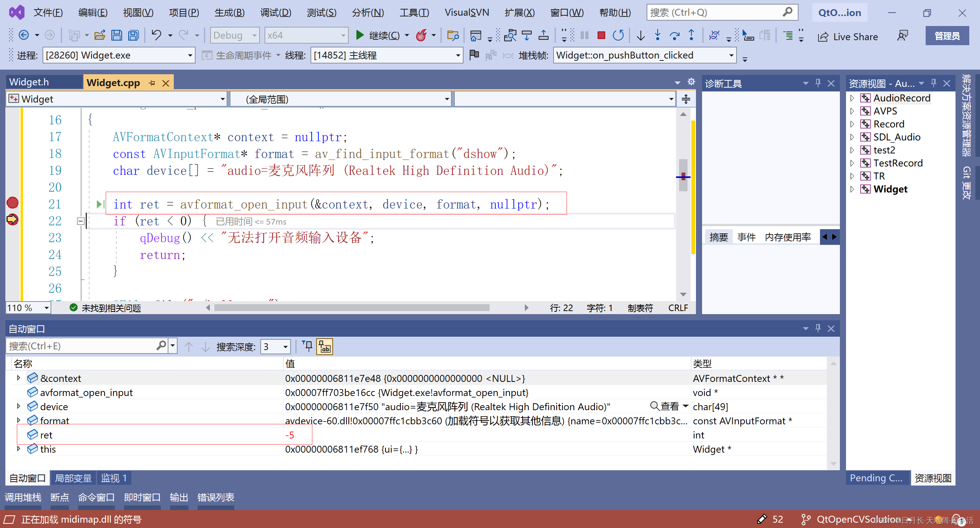Open the 断点 window link
The width and height of the screenshot is (980, 528).
point(60,497)
